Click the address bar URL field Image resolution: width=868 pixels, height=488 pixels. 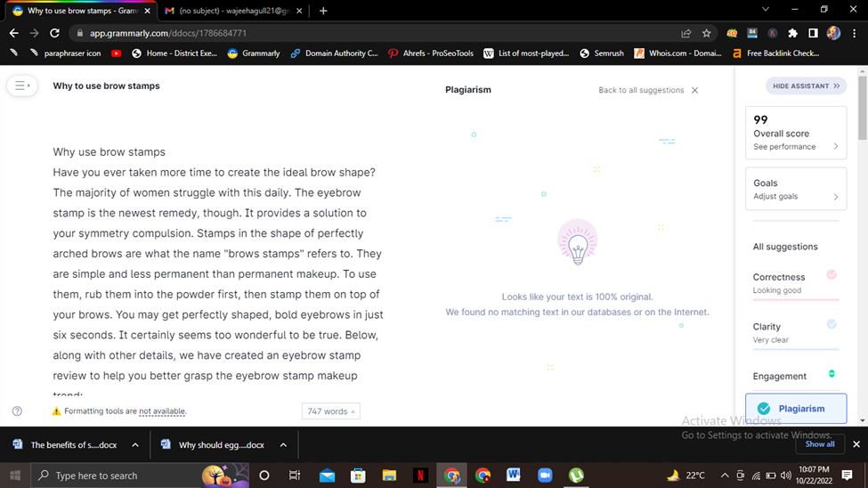point(377,33)
